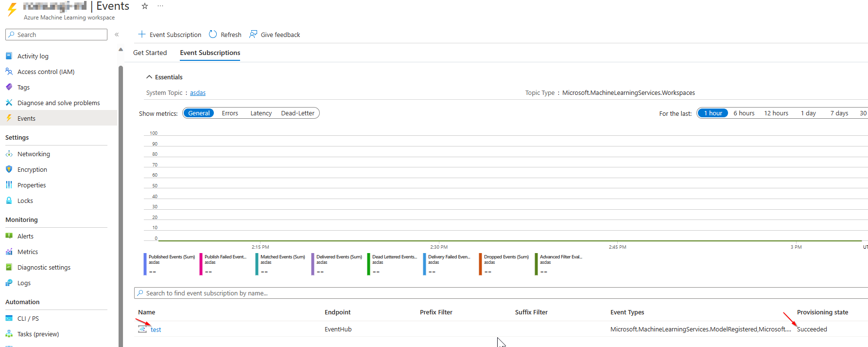This screenshot has width=868, height=347.
Task: Switch to the Get Started tab
Action: tap(150, 53)
